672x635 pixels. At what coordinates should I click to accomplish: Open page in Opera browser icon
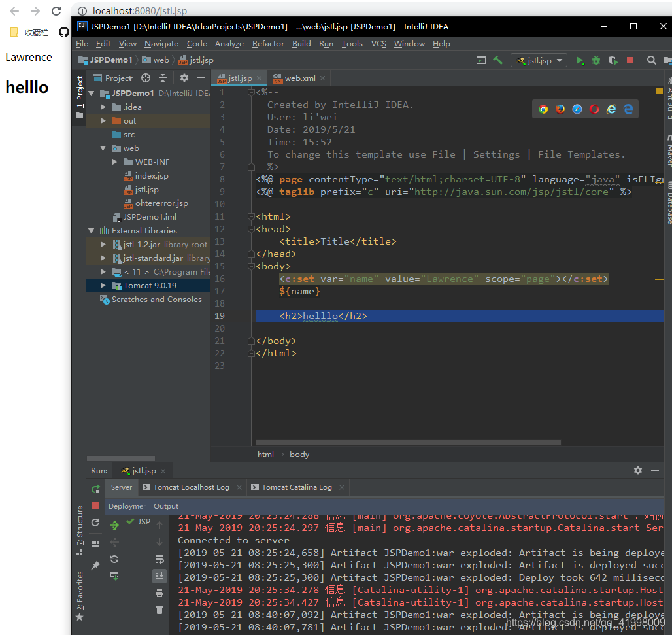[594, 109]
